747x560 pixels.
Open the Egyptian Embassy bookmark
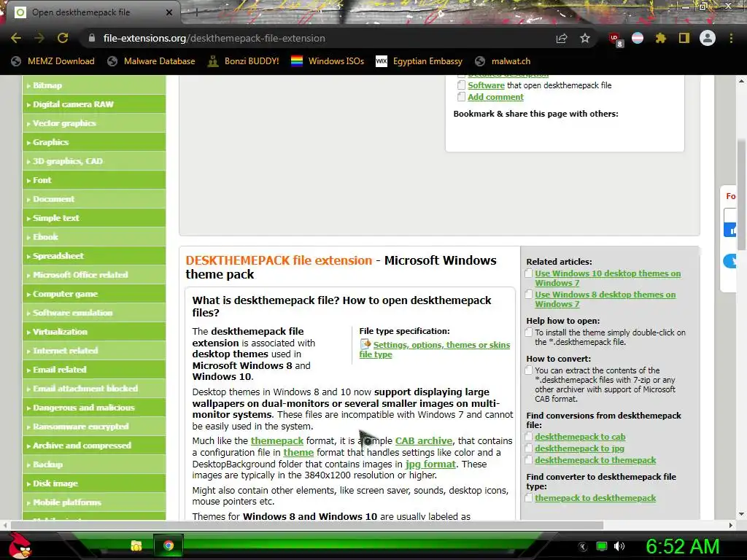(x=419, y=61)
